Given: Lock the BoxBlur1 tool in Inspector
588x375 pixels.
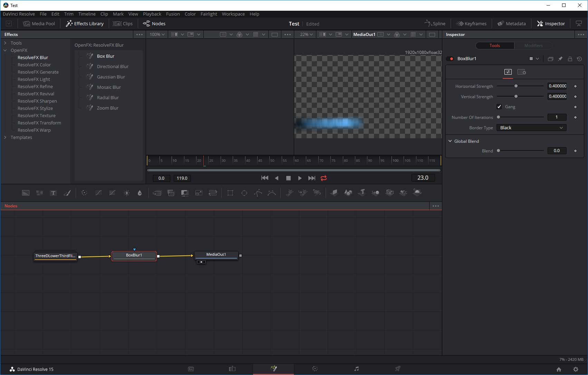Looking at the screenshot, I should (570, 59).
